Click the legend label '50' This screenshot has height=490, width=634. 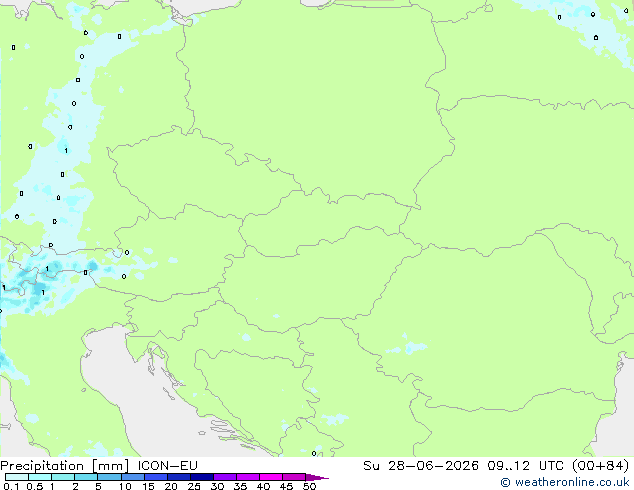tap(309, 486)
